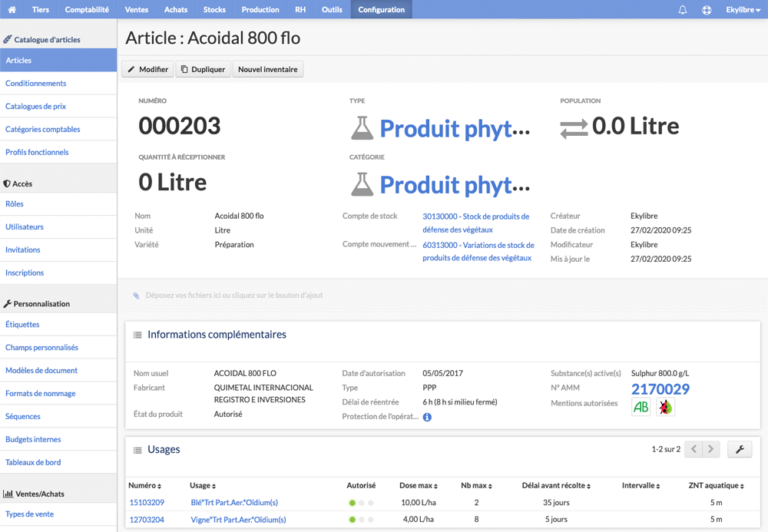
Task: Open stock account 30130000 link
Action: (476, 223)
